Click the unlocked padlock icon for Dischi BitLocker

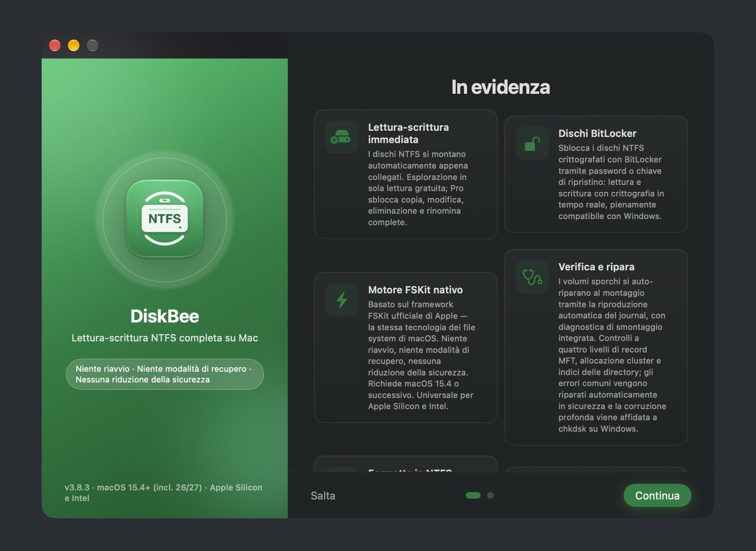coord(532,144)
